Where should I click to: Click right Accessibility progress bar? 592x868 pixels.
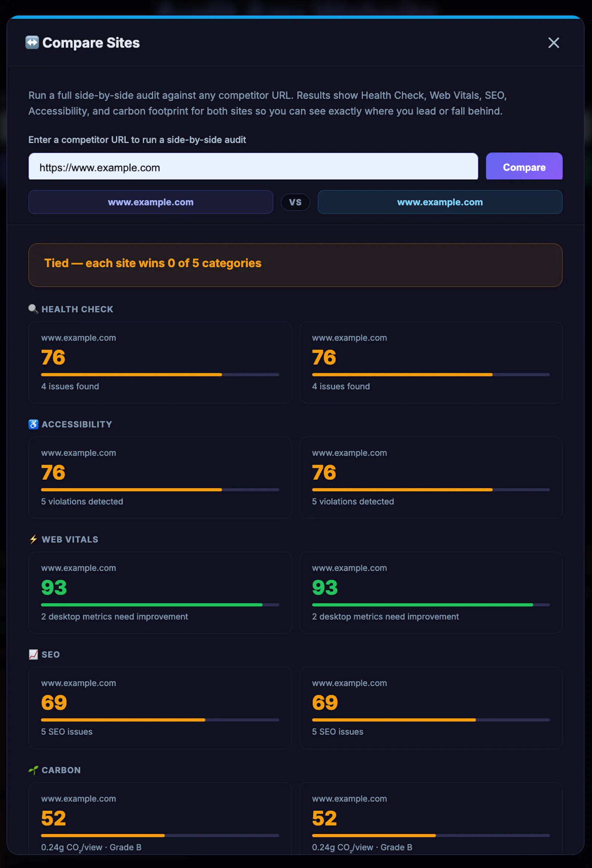click(x=430, y=489)
